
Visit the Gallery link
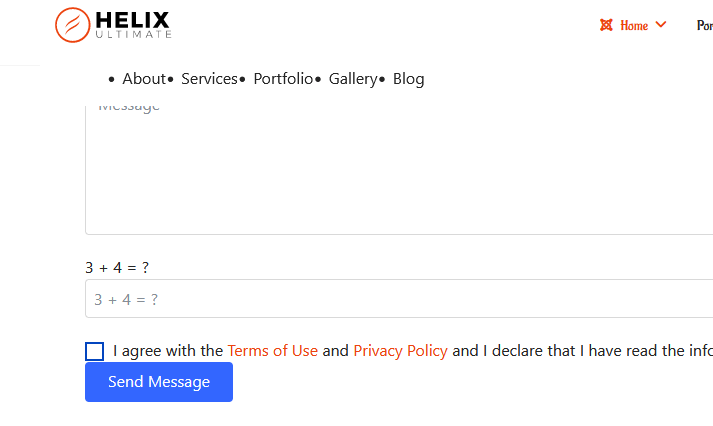click(353, 79)
